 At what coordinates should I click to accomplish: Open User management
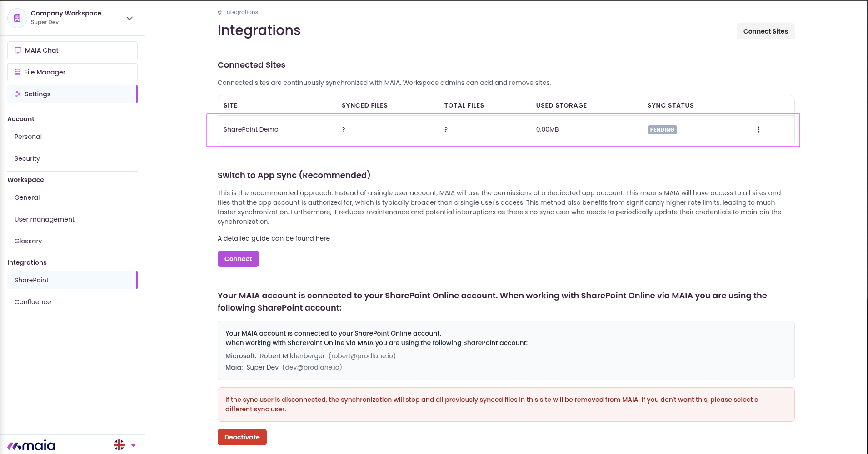tap(45, 219)
